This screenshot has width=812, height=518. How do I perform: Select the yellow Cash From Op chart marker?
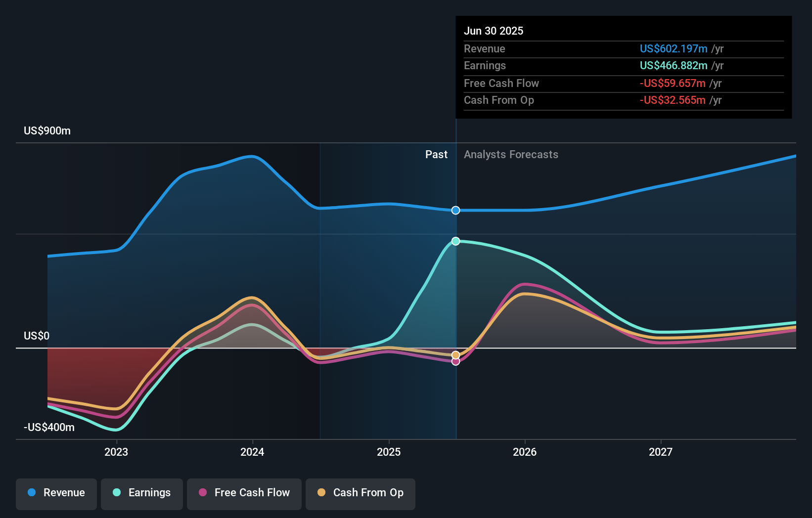tap(455, 354)
